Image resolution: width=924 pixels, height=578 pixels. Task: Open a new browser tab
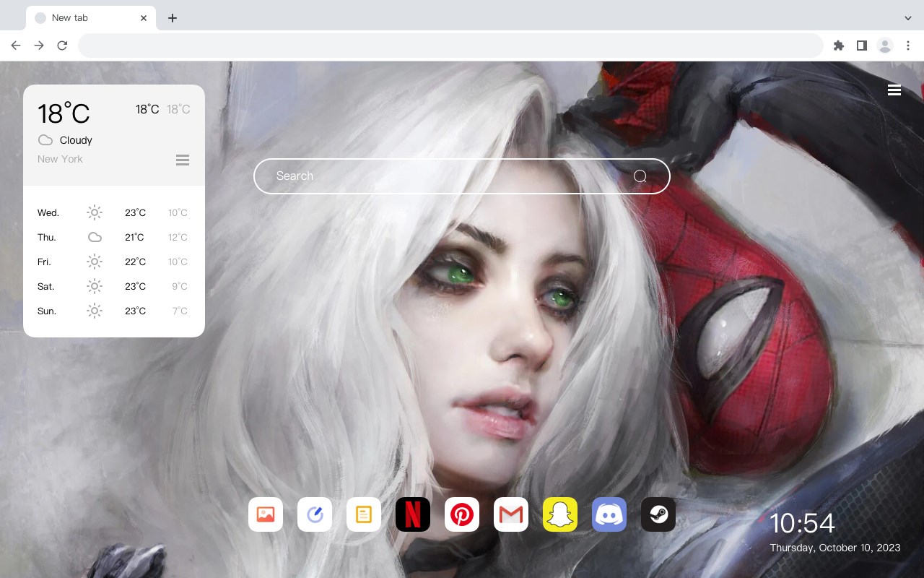172,18
